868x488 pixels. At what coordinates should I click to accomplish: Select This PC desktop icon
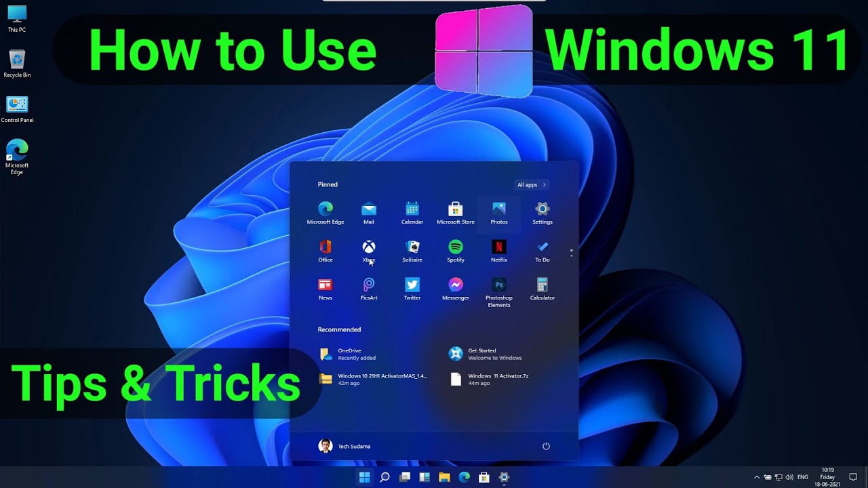click(17, 19)
